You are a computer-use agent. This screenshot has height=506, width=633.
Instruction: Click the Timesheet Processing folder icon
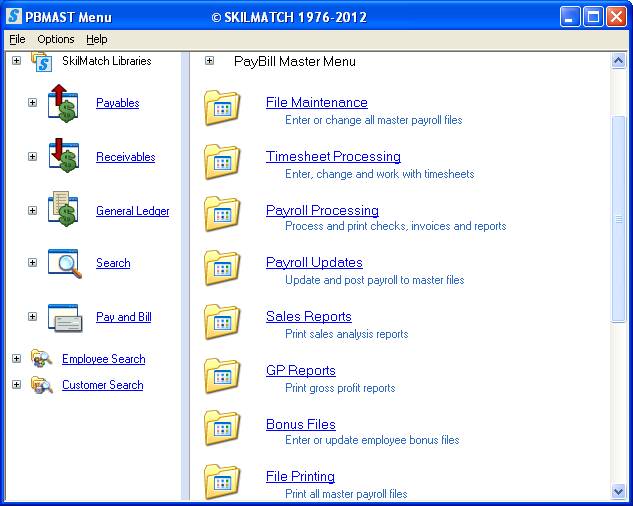[222, 162]
